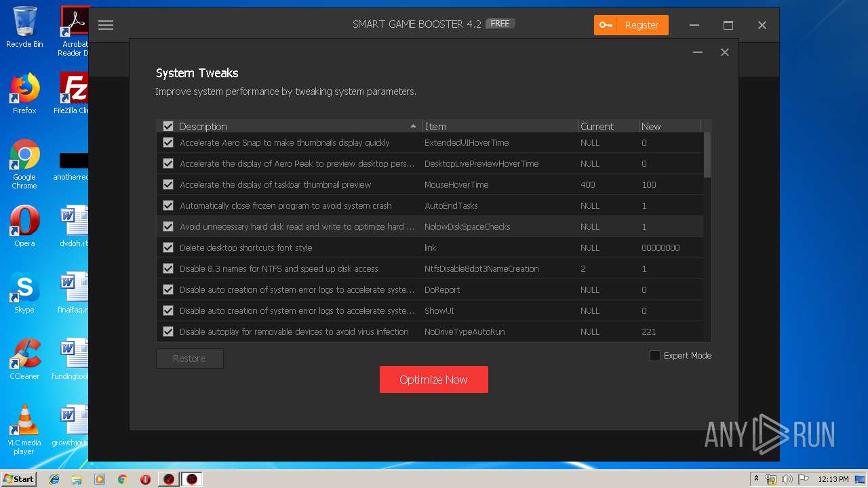868x488 pixels.
Task: Uncheck the ShowUI error logs tweak
Action: coord(168,311)
